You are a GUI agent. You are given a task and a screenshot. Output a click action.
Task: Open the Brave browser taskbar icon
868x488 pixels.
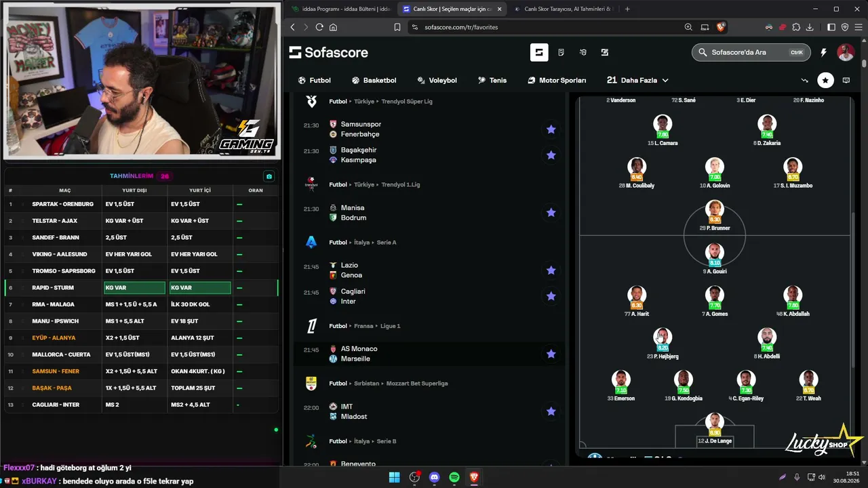pos(474,477)
